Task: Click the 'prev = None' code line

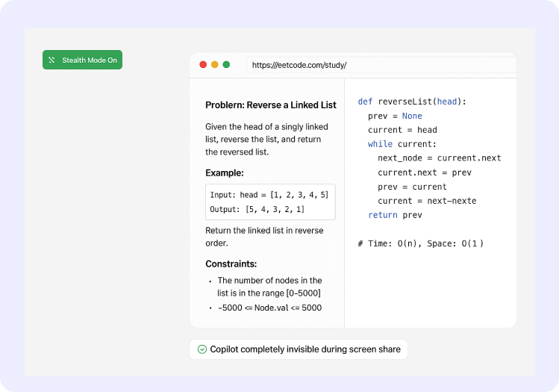Action: [x=395, y=116]
